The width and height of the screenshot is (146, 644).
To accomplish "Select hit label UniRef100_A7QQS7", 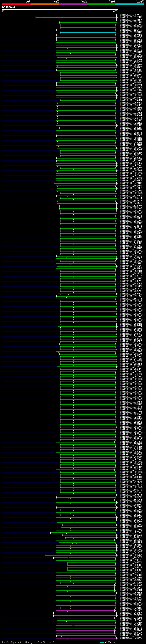I will pos(131,27).
